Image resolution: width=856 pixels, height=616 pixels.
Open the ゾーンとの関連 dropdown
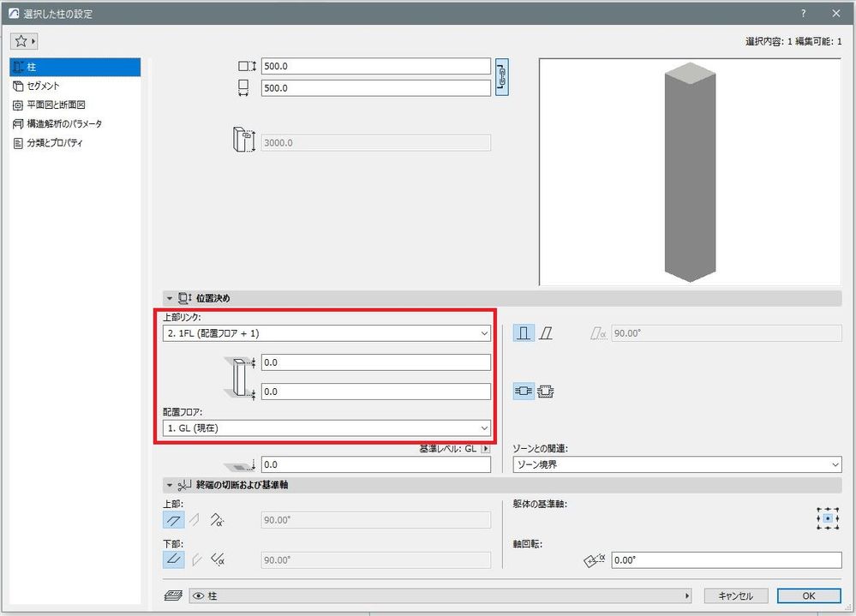pyautogui.click(x=677, y=464)
